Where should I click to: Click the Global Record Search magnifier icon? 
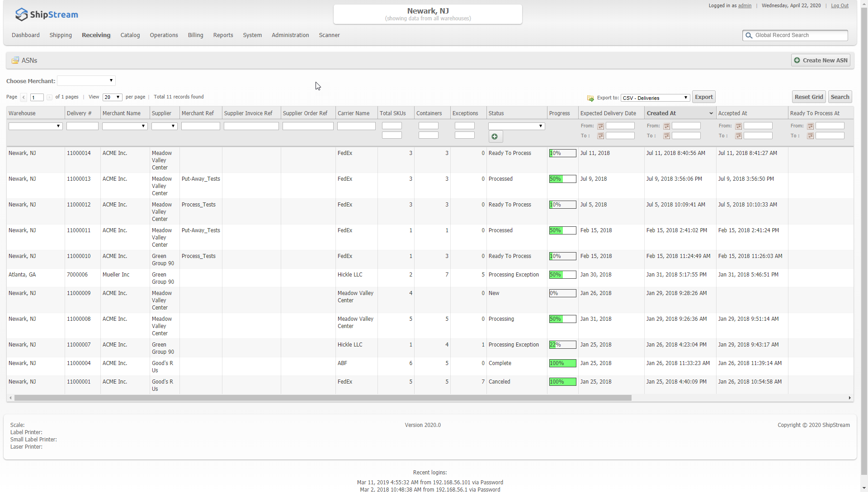[x=749, y=35]
